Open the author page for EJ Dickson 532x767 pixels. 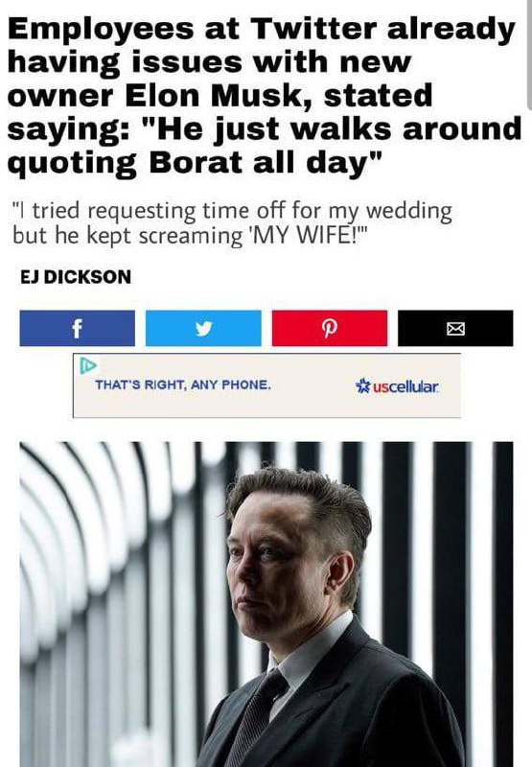click(x=76, y=277)
